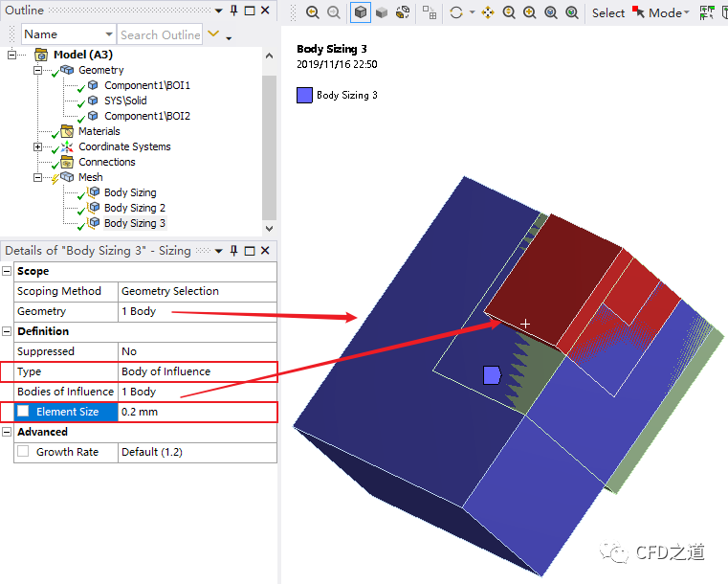This screenshot has height=584, width=728.
Task: Toggle the Element Size parameter checkbox
Action: 22,412
